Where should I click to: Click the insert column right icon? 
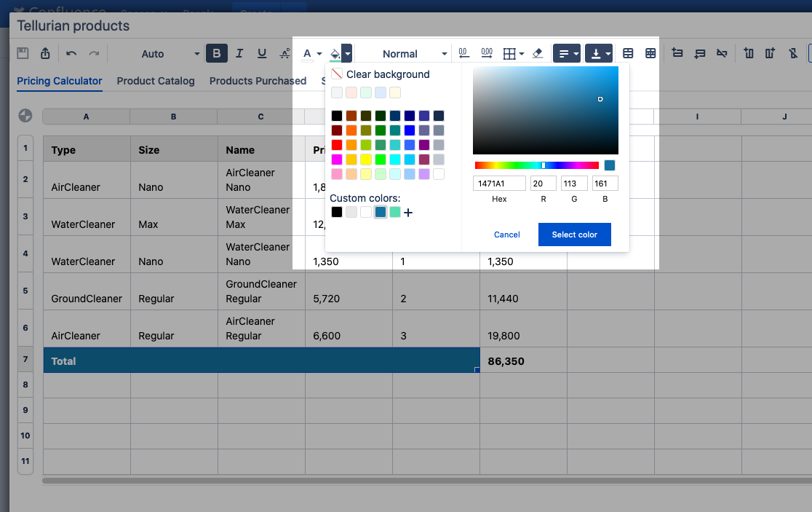pos(771,53)
